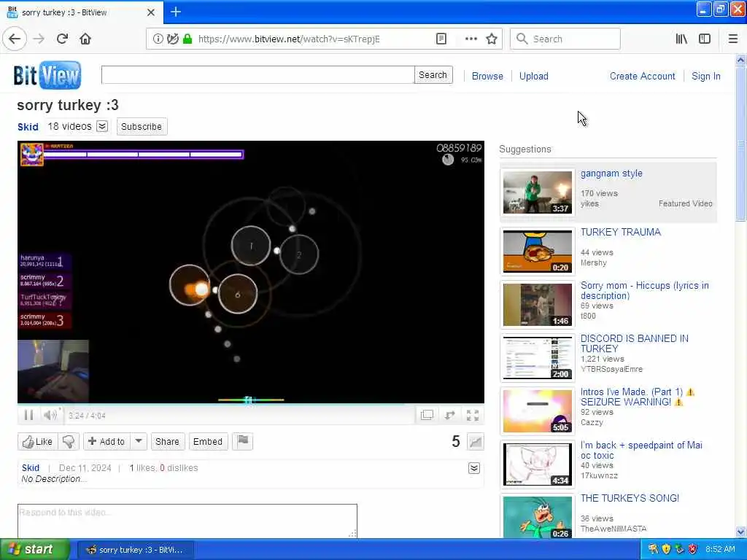
Task: Open 'DISCORD IS BANNED IN TURKEY' link
Action: (634, 343)
